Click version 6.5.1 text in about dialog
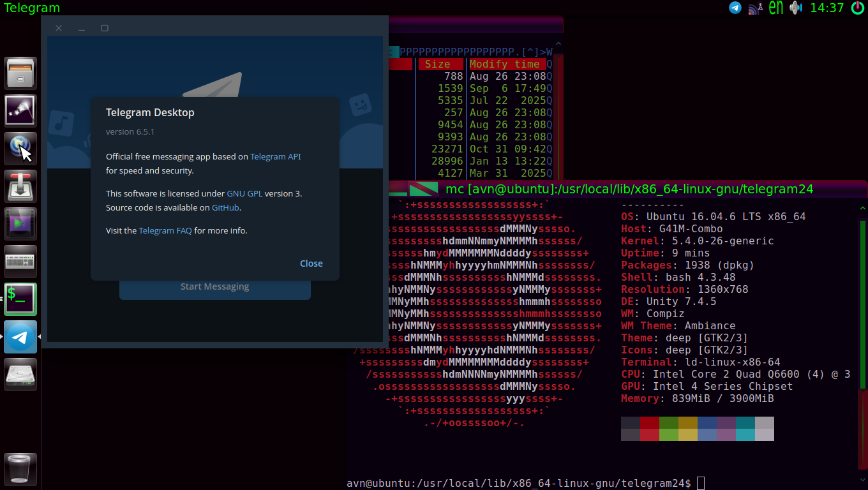868x490 pixels. [x=130, y=131]
